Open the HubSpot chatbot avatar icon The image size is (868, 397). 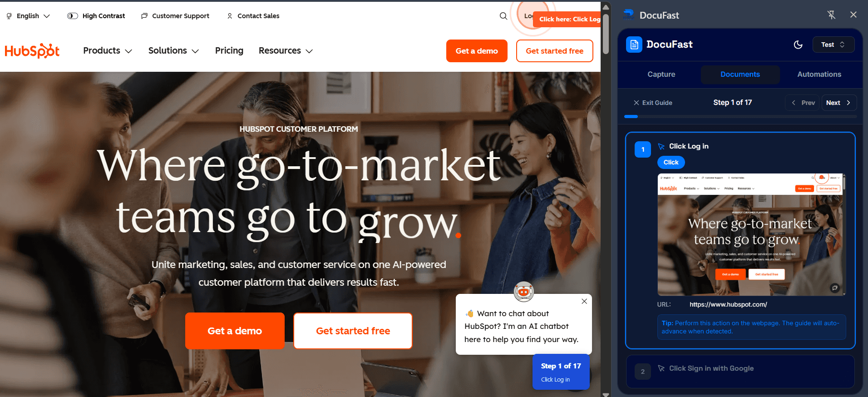tap(523, 292)
